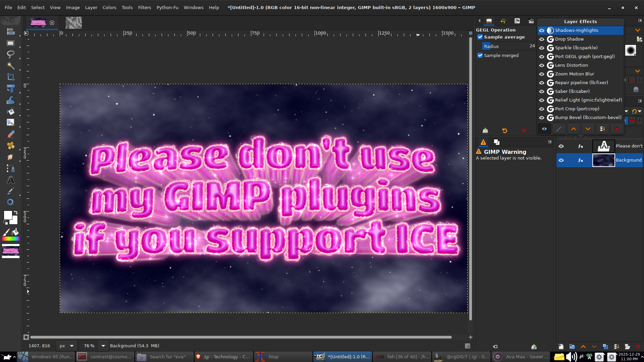644x362 pixels.
Task: Move selected layer effect up
Action: 574,129
